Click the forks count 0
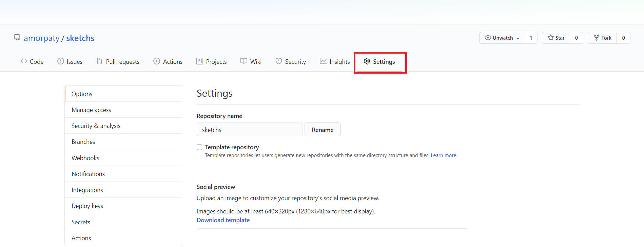The height and width of the screenshot is (247, 644). [x=623, y=38]
